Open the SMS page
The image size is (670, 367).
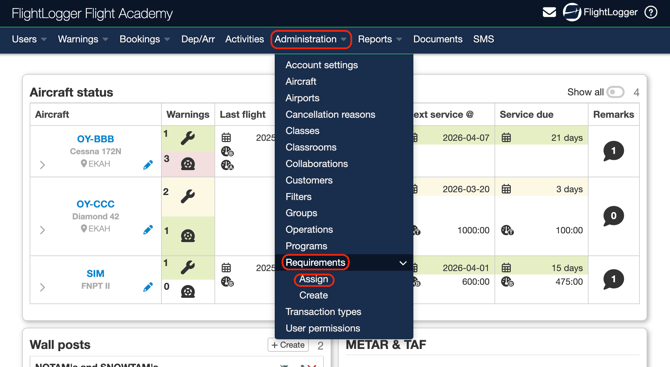pos(483,39)
